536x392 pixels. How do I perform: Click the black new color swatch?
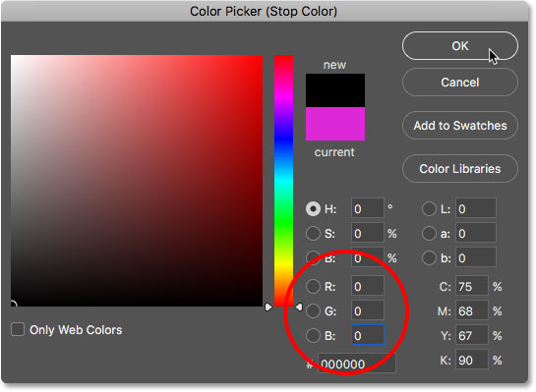click(x=335, y=90)
